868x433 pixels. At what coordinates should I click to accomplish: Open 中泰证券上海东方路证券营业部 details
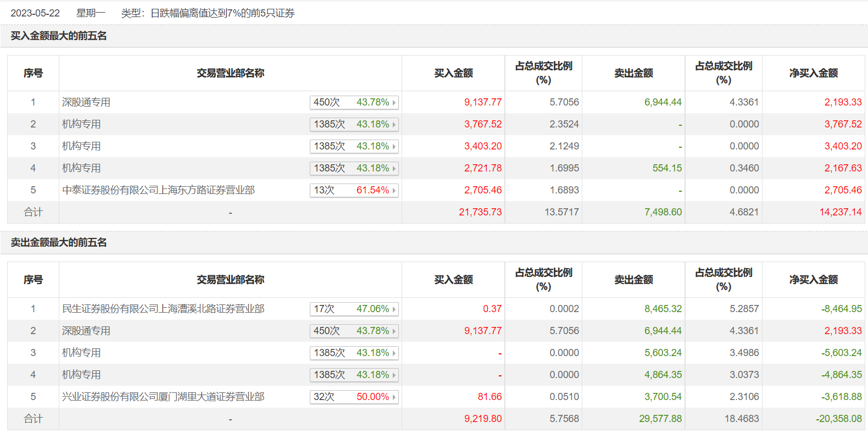tap(158, 190)
